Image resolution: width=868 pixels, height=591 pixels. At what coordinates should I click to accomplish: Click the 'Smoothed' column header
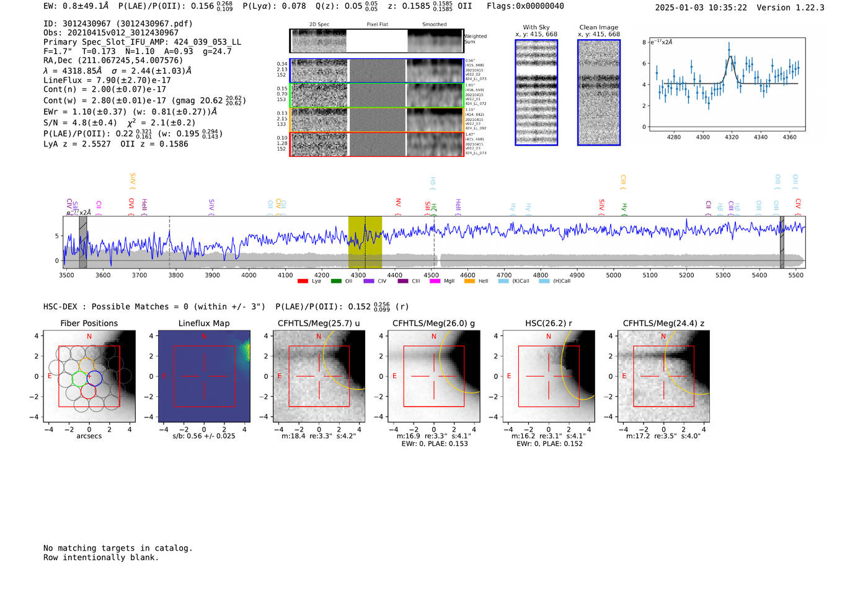(434, 25)
